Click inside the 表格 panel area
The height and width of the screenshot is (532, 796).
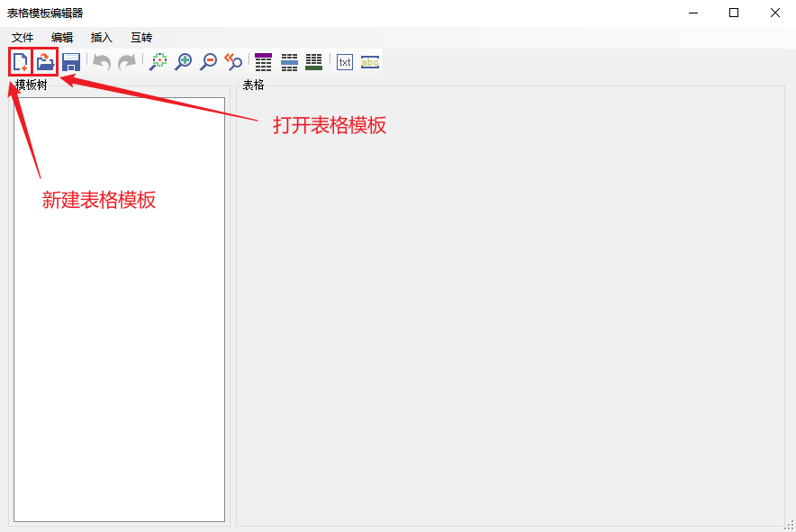[x=511, y=306]
